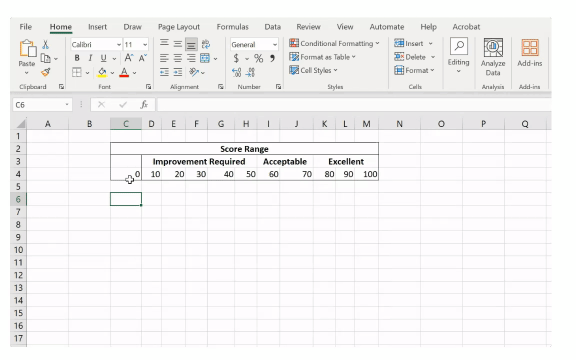Image resolution: width=576 pixels, height=360 pixels.
Task: Toggle Italic formatting
Action: pos(90,58)
